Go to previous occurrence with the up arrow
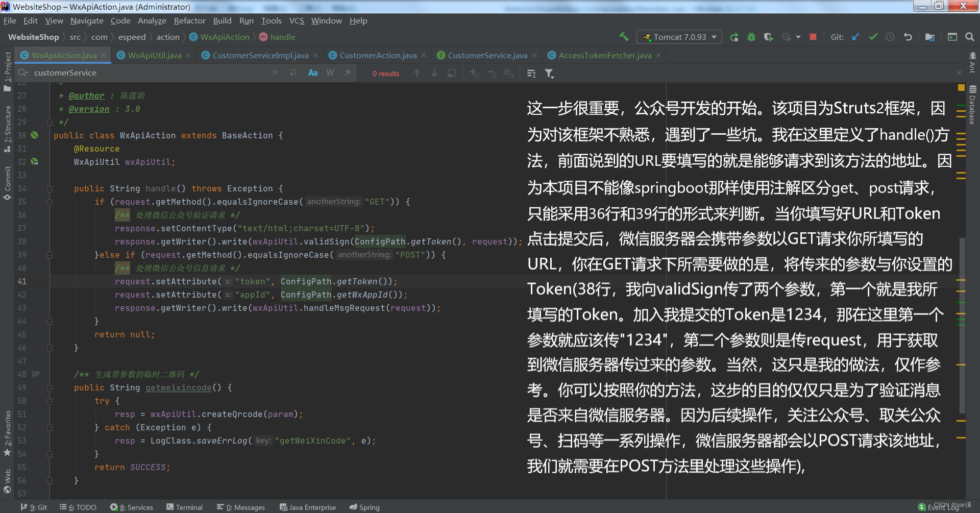Viewport: 980px width, 513px height. point(417,73)
